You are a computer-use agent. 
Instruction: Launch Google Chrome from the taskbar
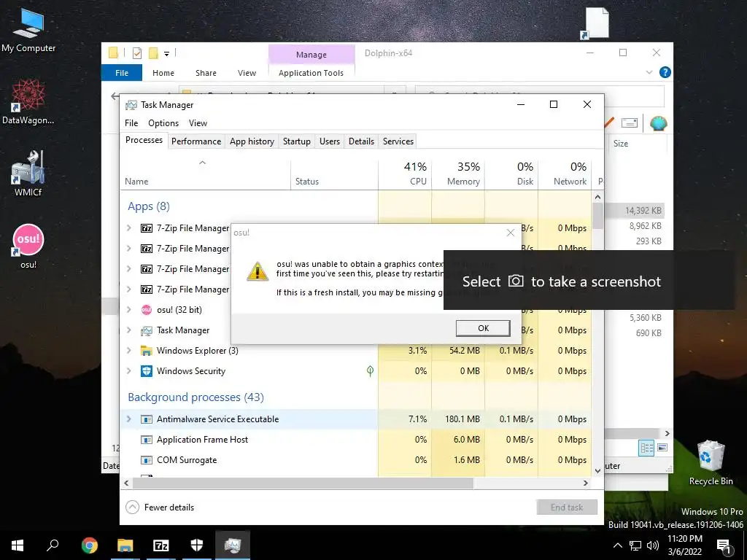[x=89, y=545]
